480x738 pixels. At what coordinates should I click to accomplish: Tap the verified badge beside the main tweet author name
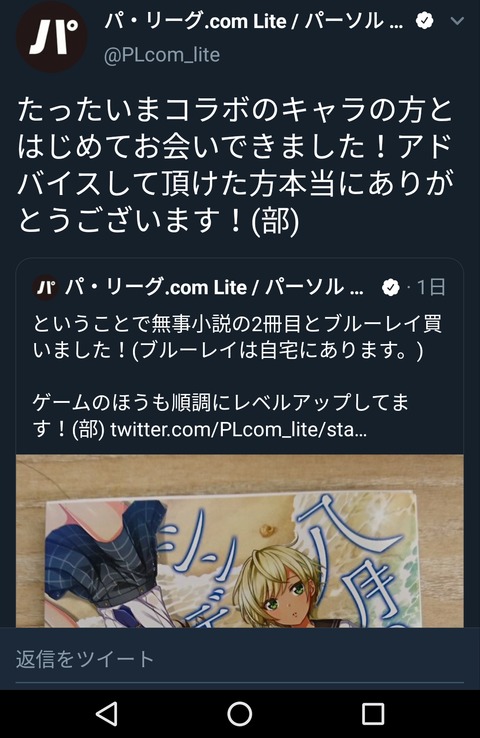[x=425, y=21]
